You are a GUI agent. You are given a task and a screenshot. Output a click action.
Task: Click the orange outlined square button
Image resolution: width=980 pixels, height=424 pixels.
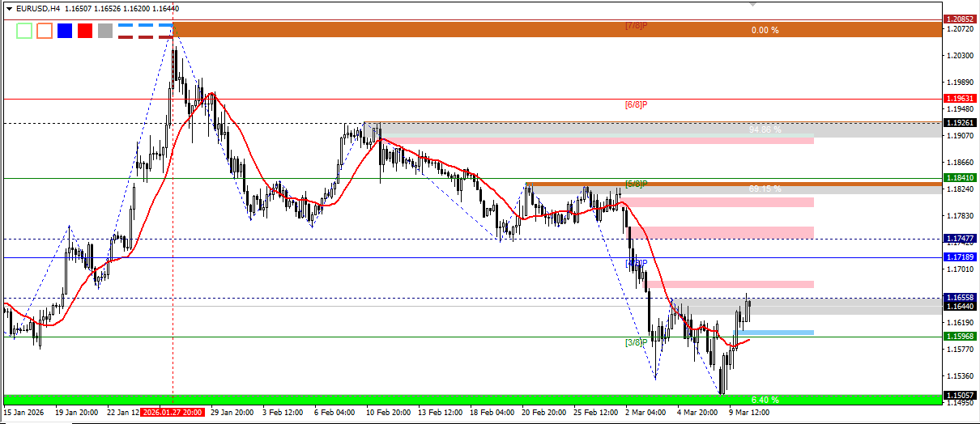[x=45, y=31]
